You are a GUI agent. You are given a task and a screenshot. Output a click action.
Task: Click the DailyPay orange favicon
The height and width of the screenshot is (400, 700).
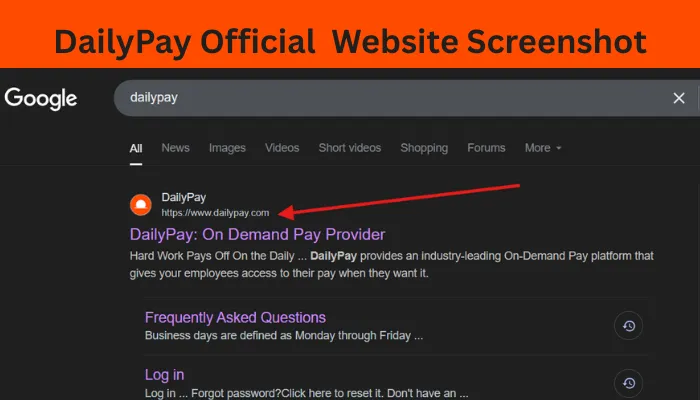coord(141,205)
